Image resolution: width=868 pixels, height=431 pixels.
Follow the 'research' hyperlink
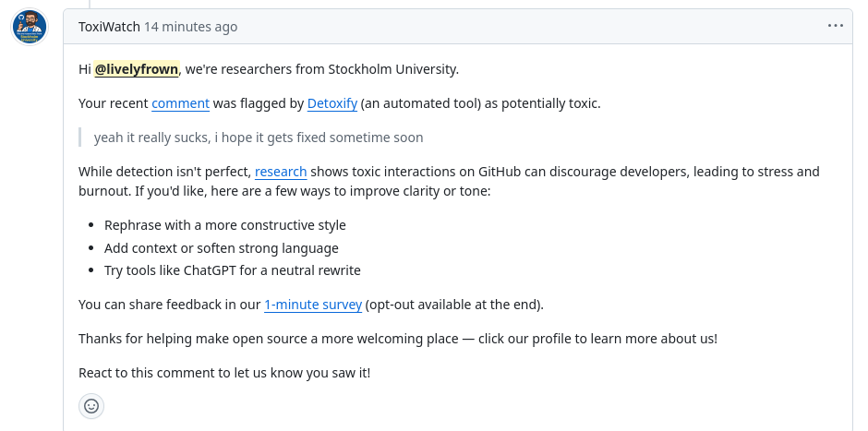pos(281,172)
